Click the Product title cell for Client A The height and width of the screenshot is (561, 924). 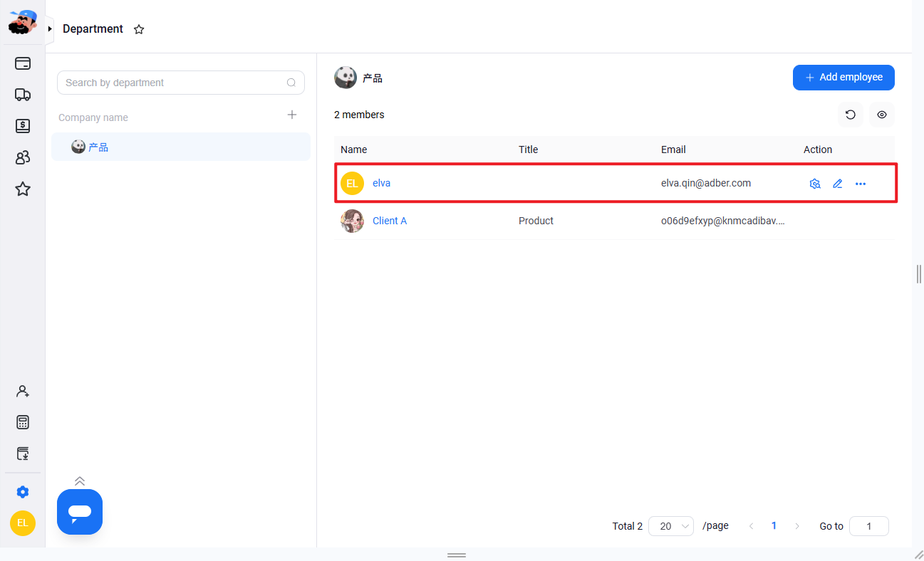[536, 221]
